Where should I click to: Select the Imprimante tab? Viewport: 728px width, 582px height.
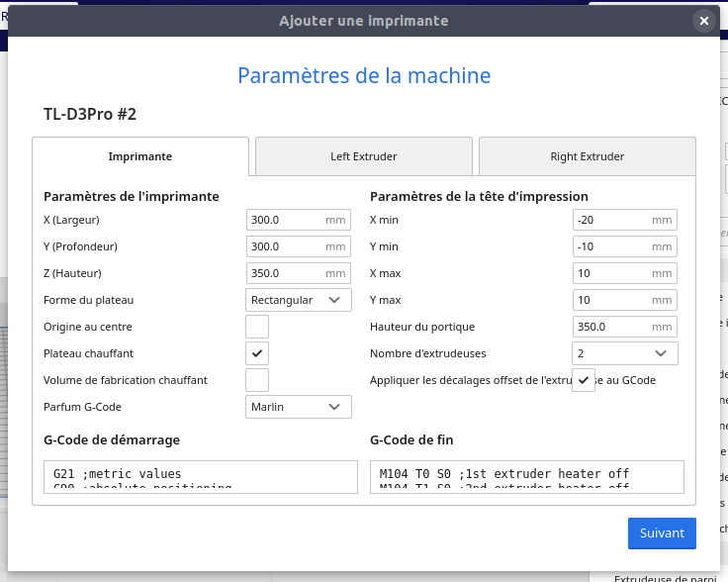coord(140,156)
